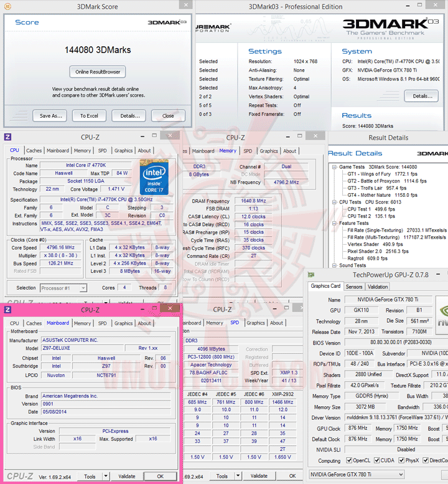Select Memory tab in SPD CPU-Z window
This screenshot has height=484, width=448.
click(x=214, y=323)
